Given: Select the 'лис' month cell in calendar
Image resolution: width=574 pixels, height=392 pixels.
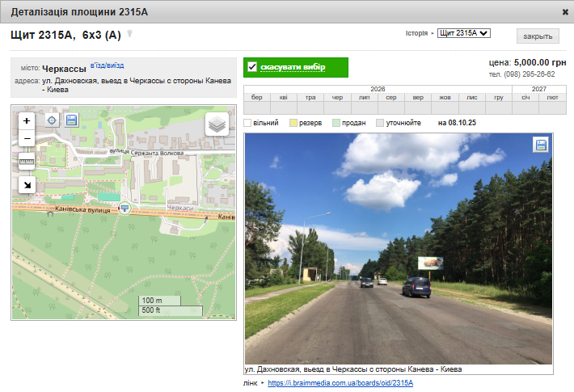Looking at the screenshot, I should click(x=471, y=108).
